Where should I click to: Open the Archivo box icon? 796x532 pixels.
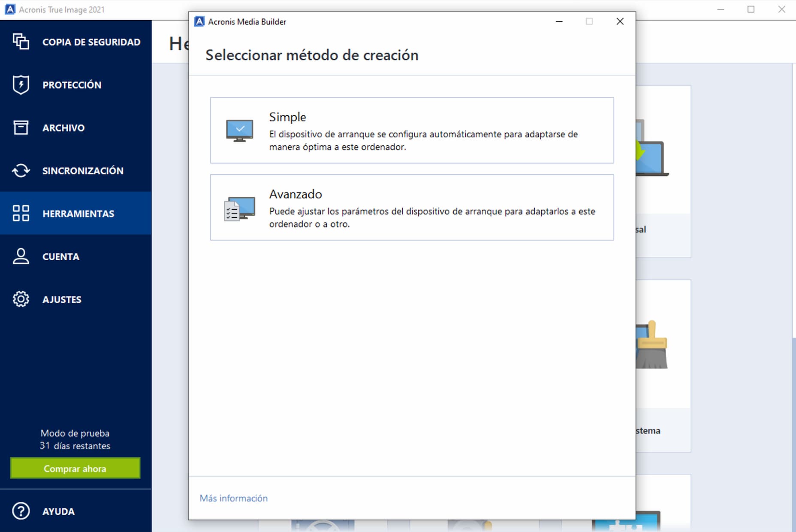21,127
